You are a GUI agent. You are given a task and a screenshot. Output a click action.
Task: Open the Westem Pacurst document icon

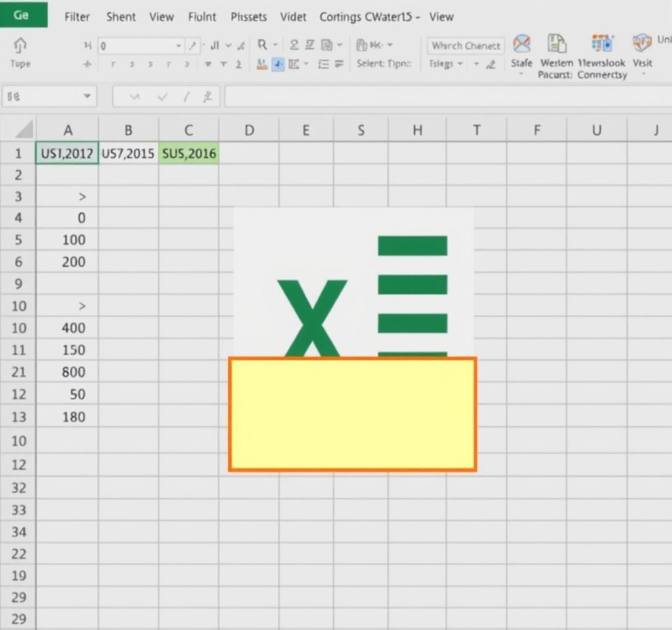point(556,44)
